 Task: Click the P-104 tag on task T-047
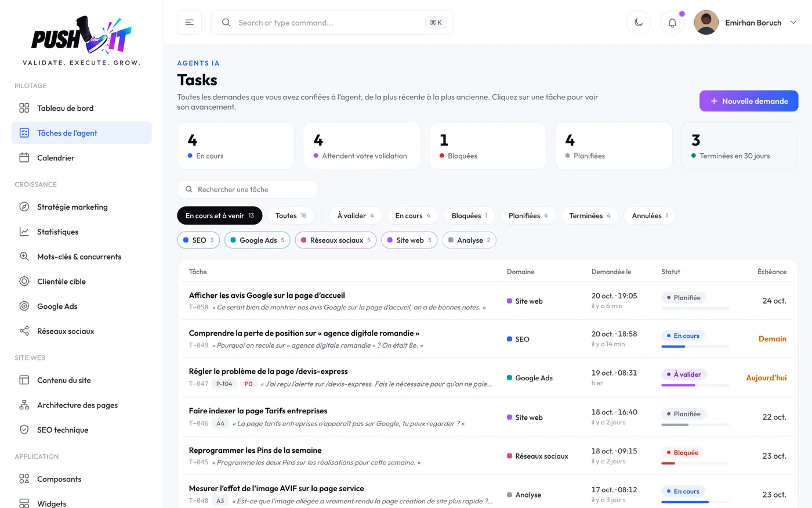click(x=224, y=384)
